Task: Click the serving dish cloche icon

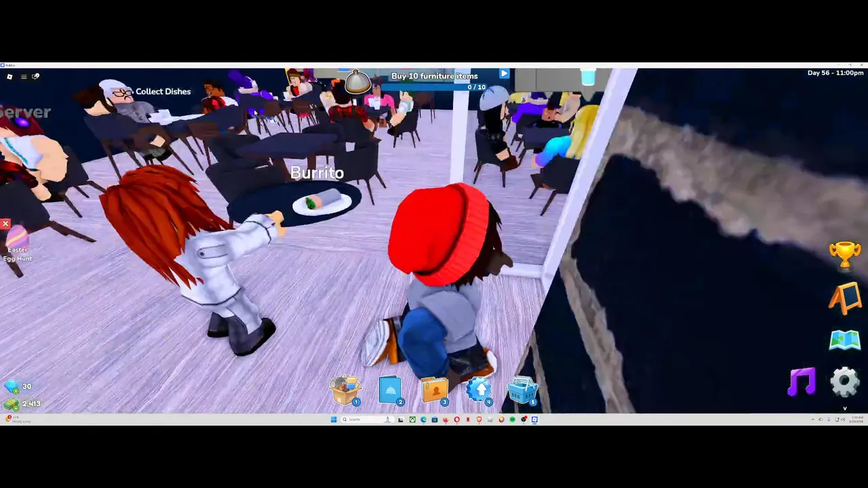Action: (x=357, y=82)
